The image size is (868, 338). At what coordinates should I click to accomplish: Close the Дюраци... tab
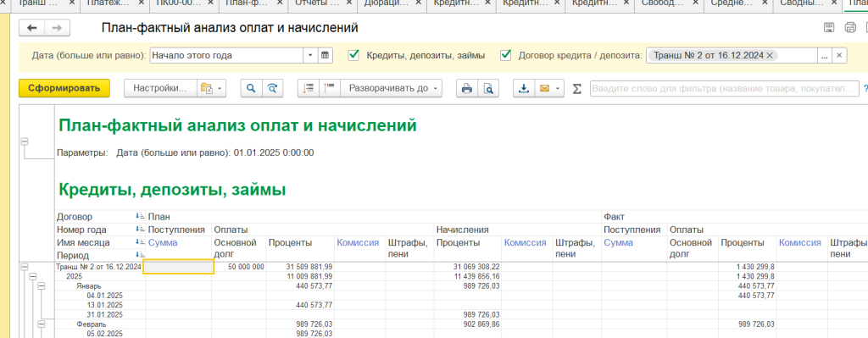tap(420, 3)
